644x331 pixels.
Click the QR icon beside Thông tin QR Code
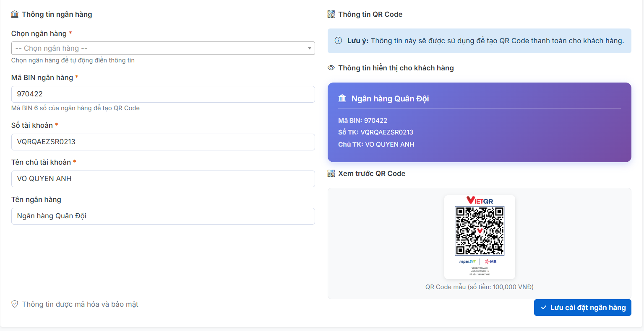point(331,14)
